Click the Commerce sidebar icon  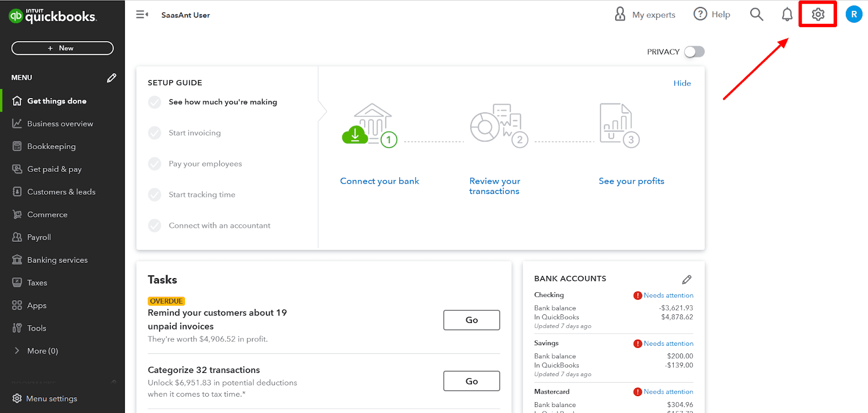click(x=17, y=215)
